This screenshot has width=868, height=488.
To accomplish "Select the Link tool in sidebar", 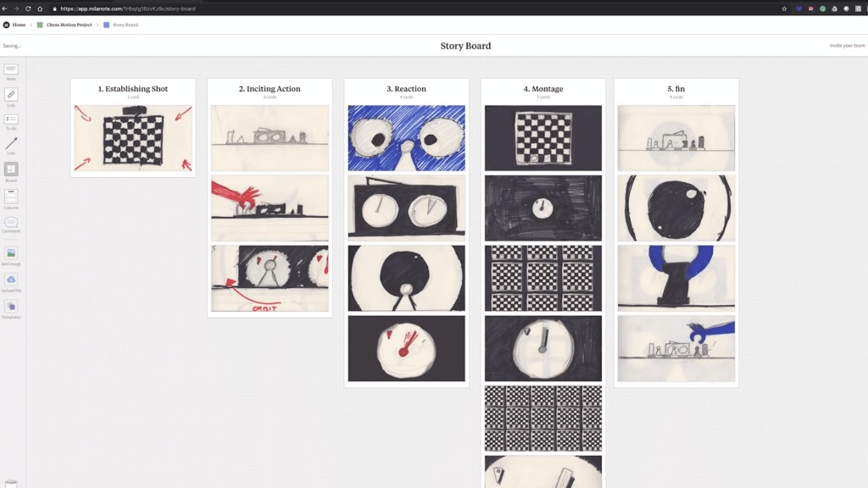I will [11, 95].
